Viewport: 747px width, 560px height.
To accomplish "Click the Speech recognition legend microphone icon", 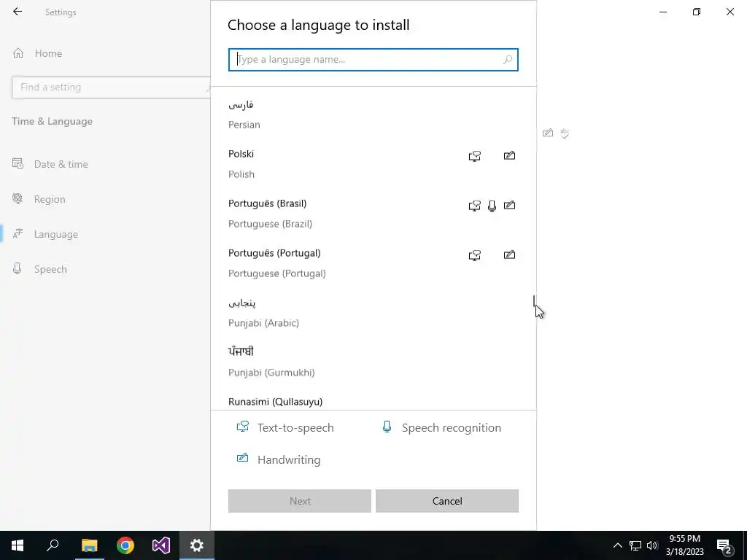I will pyautogui.click(x=387, y=427).
